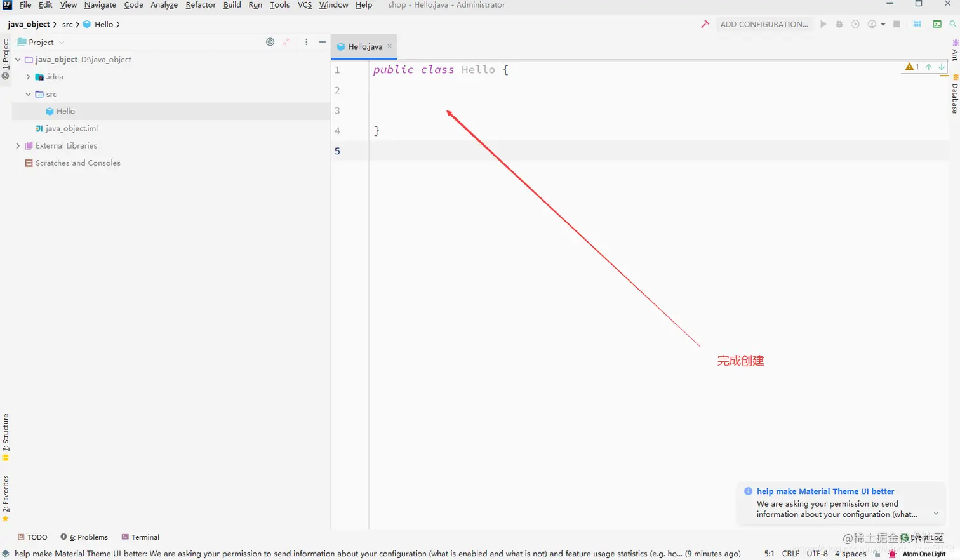960x560 pixels.
Task: Click the Profiler run icon
Action: [x=872, y=24]
